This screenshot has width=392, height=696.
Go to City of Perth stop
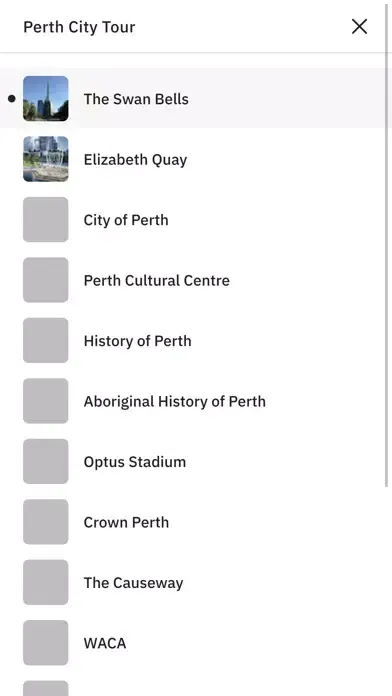click(x=194, y=220)
